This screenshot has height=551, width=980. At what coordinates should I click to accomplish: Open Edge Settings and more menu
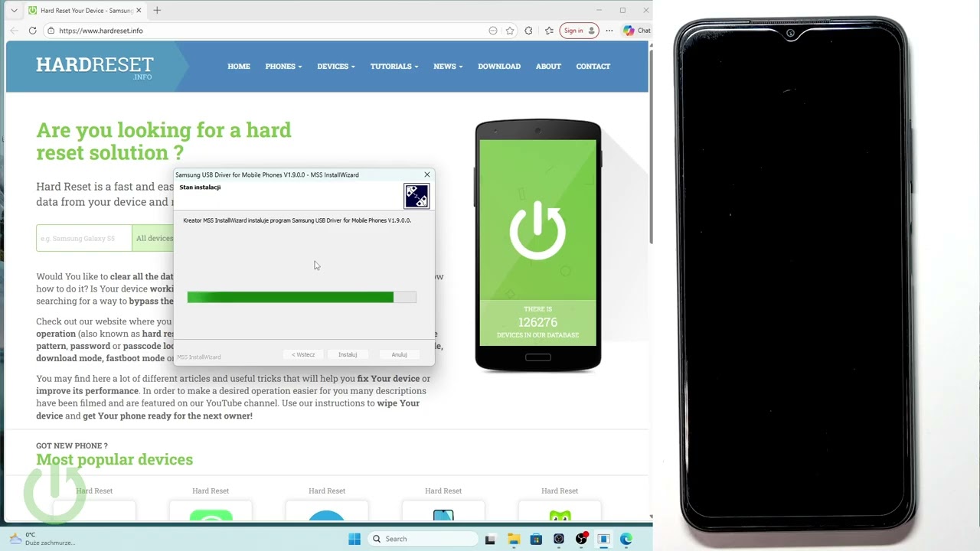pos(609,31)
